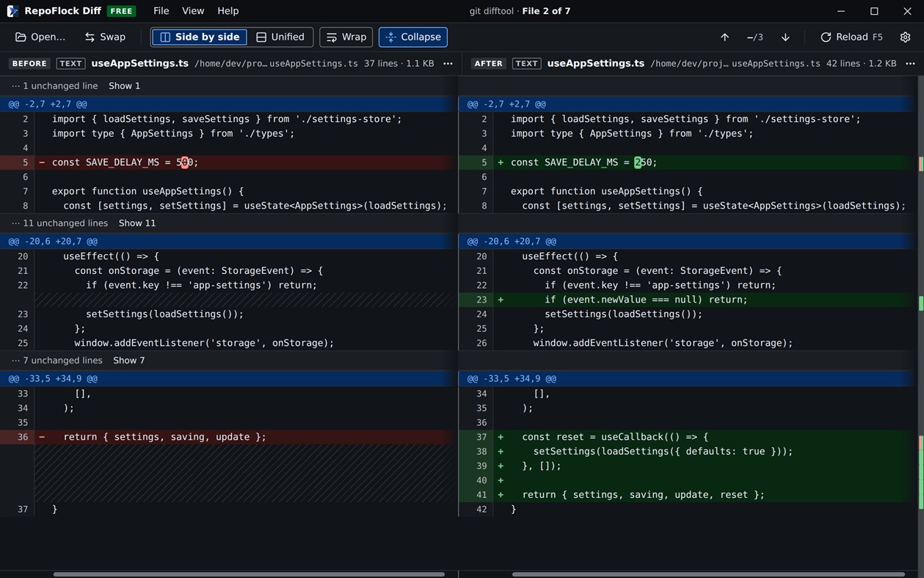Go to previous change with up arrow
Viewport: 924px width, 578px height.
pos(724,37)
